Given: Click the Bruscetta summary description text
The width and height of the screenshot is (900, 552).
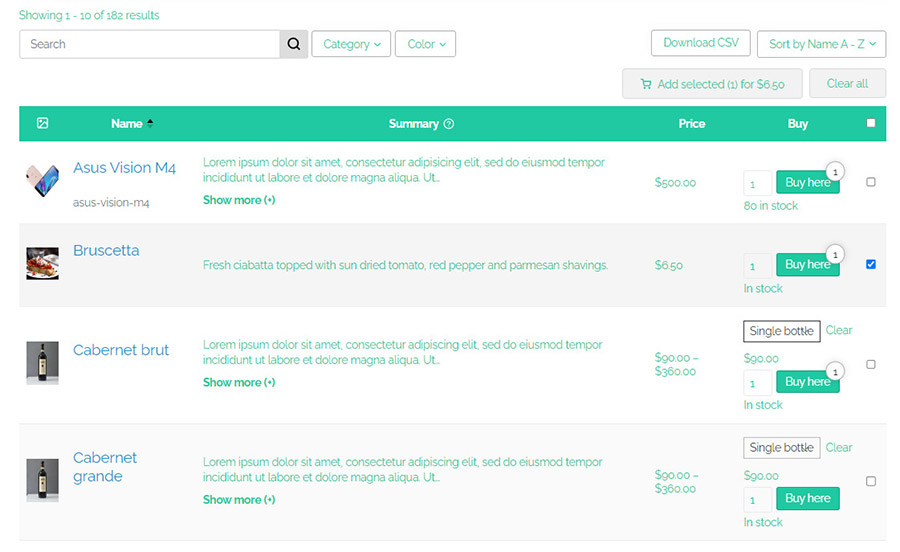Looking at the screenshot, I should 405,265.
